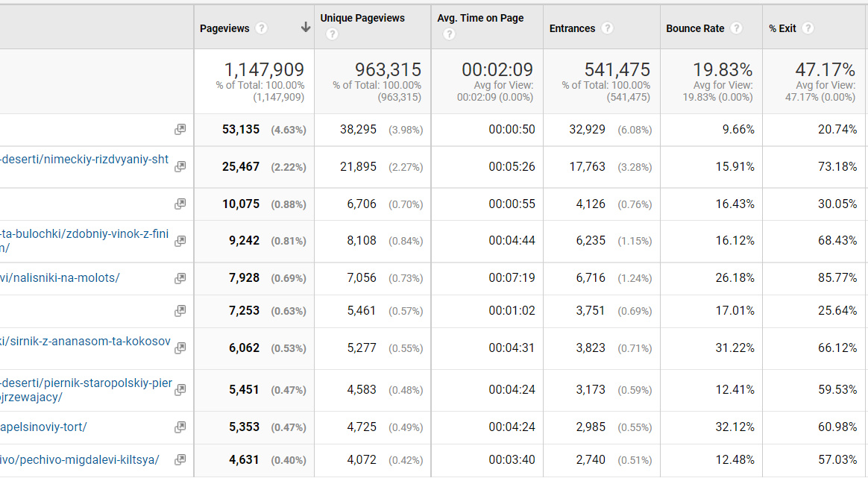Sort table by Bounce Rate column

695,28
